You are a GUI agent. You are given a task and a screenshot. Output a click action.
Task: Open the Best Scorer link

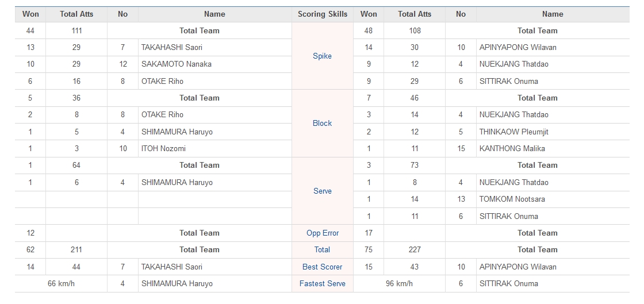[322, 267]
